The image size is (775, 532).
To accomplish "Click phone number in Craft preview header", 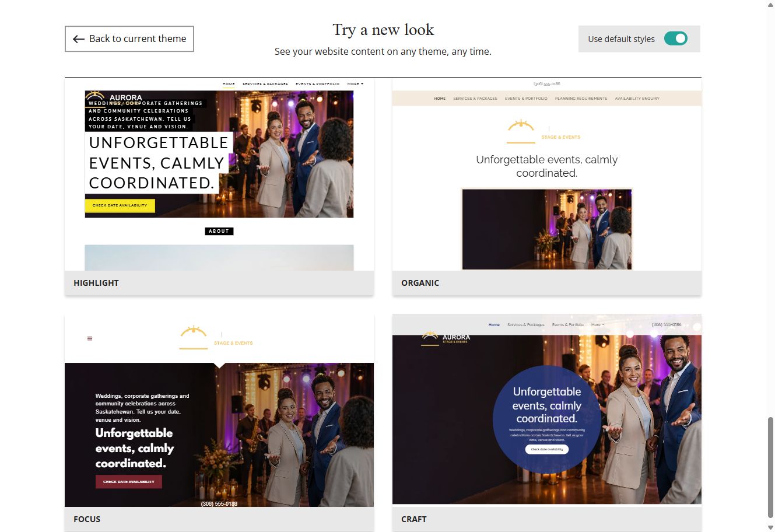I will (x=667, y=324).
